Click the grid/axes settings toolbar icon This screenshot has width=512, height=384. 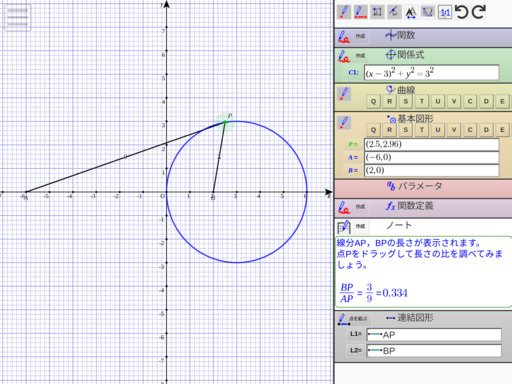pyautogui.click(x=377, y=12)
